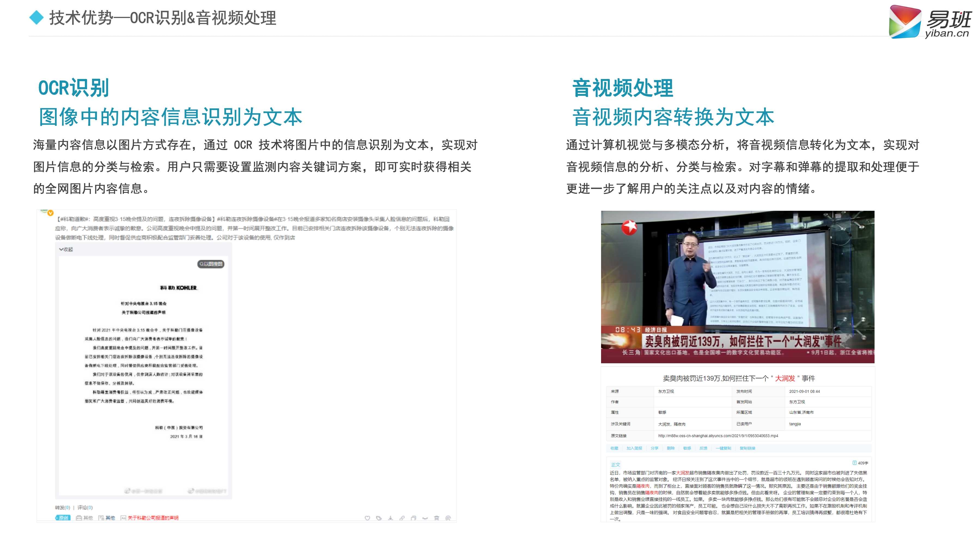
Task: Click 加入简报 in the article toolbar
Action: [x=634, y=448]
